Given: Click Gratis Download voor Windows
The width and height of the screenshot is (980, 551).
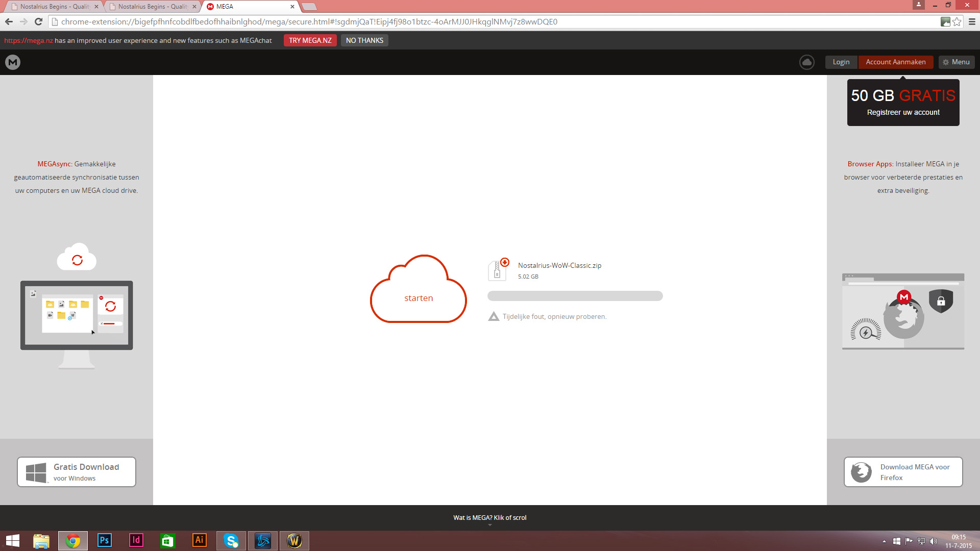Looking at the screenshot, I should [77, 472].
